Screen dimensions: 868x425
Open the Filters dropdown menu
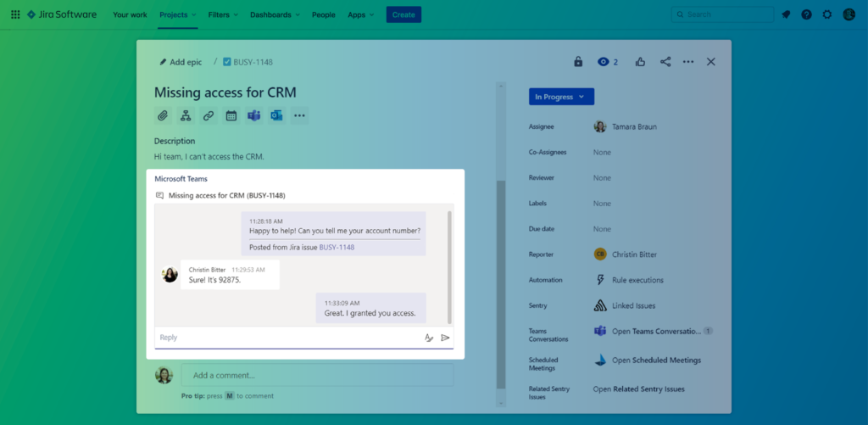coord(224,15)
